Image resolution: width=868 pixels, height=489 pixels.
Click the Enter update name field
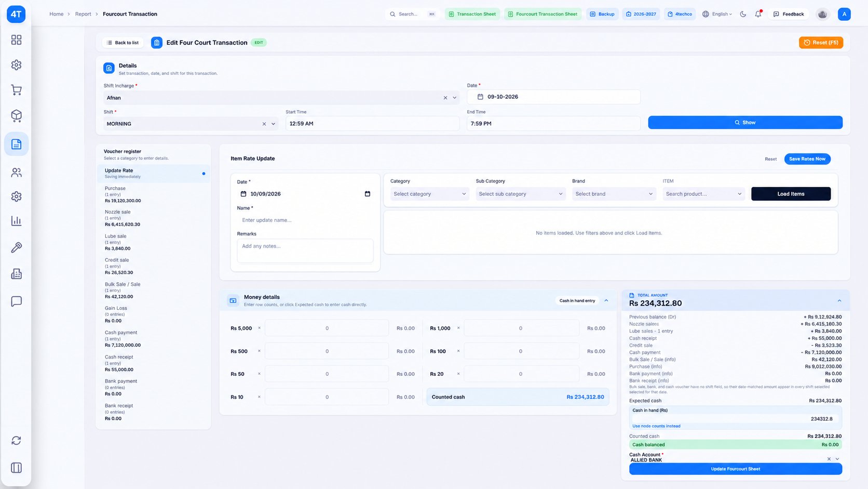[305, 220]
